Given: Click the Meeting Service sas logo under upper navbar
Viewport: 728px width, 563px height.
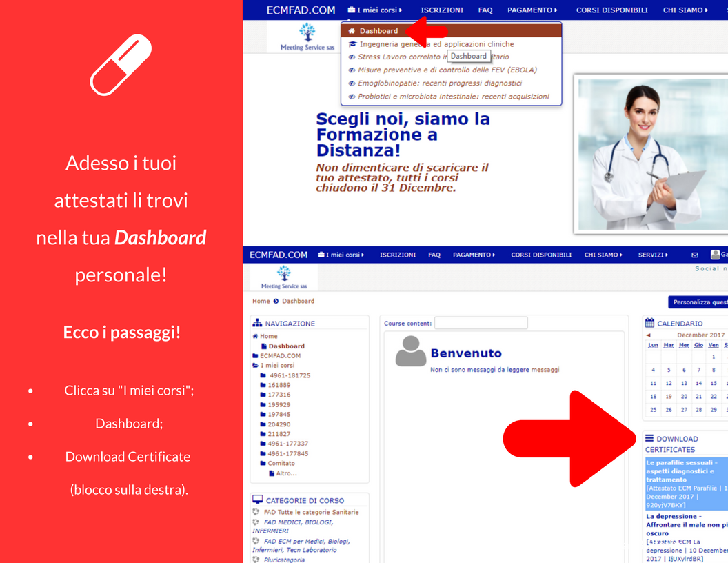Looking at the screenshot, I should click(x=307, y=37).
